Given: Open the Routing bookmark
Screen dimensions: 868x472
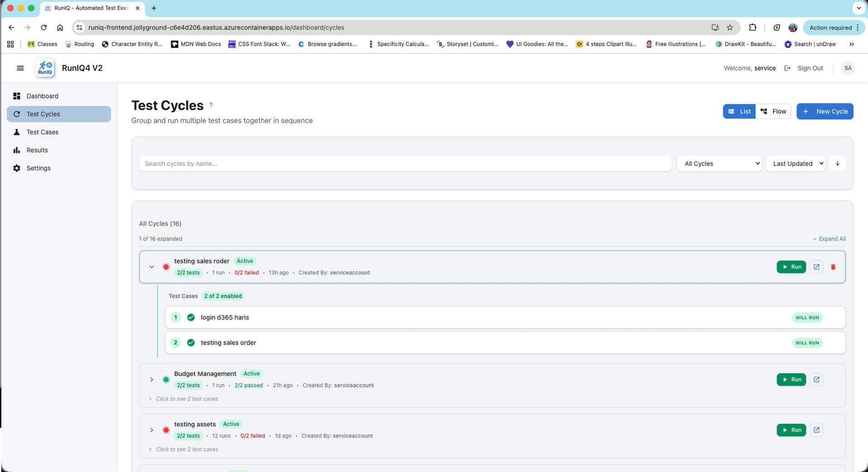Looking at the screenshot, I should (80, 44).
